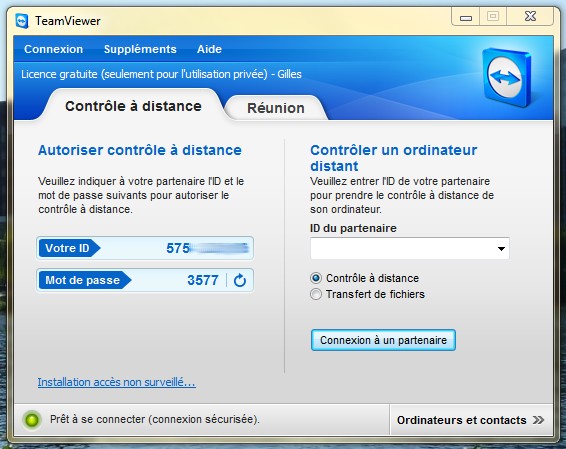Click the Licence gratuite text line
Viewport: 566px width, 449px height.
pyautogui.click(x=161, y=74)
